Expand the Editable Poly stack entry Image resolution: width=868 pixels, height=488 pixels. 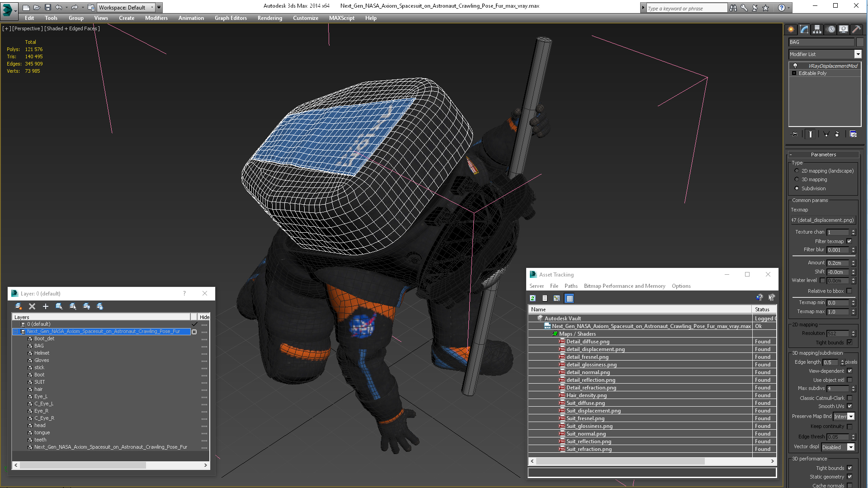click(x=794, y=73)
